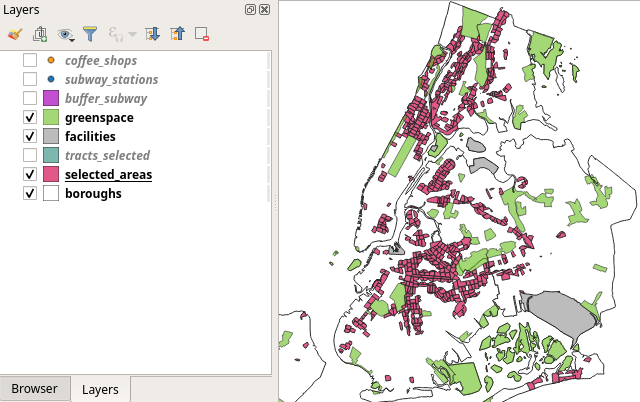Click the blue subway_stations point symbol
Image resolution: width=640 pixels, height=402 pixels.
tap(51, 79)
